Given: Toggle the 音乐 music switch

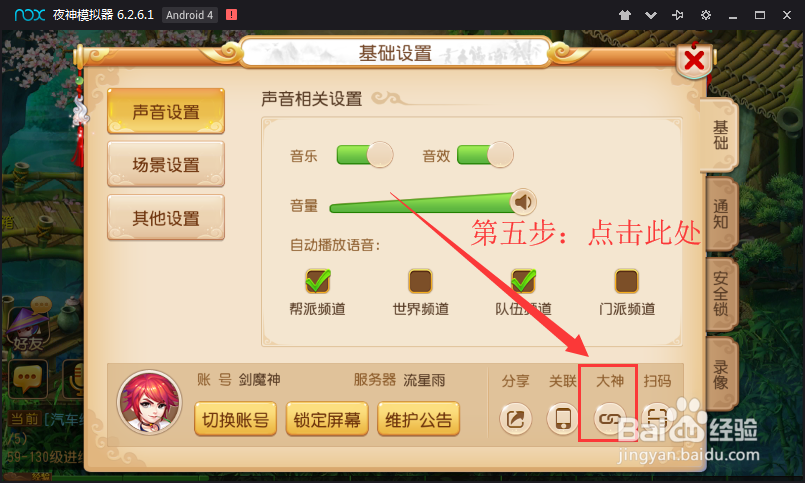Looking at the screenshot, I should point(365,154).
